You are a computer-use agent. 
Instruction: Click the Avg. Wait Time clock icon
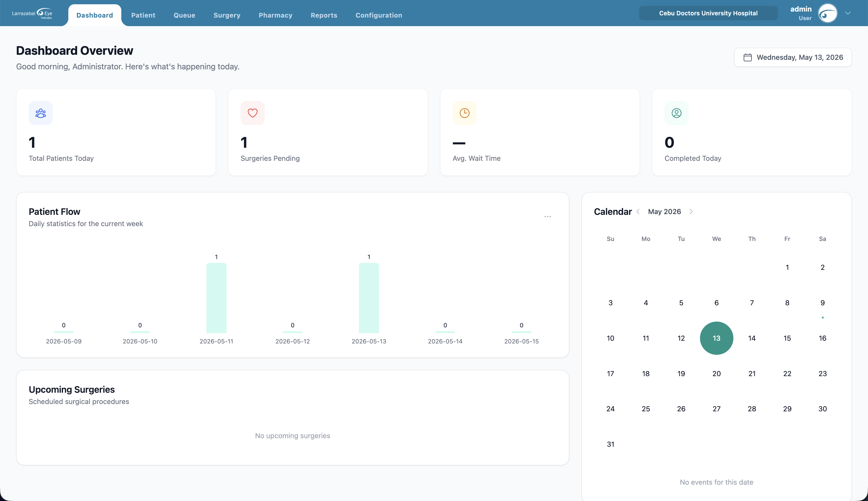click(464, 113)
